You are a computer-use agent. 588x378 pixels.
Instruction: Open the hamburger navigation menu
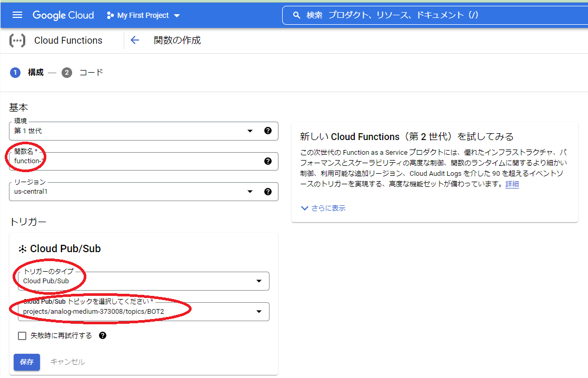[x=17, y=15]
